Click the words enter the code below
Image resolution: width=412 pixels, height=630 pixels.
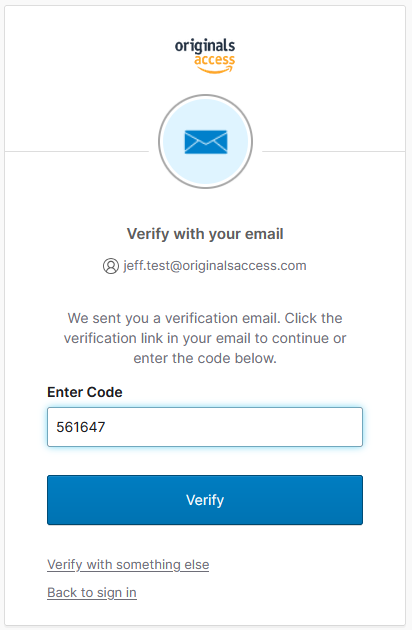[x=205, y=358]
